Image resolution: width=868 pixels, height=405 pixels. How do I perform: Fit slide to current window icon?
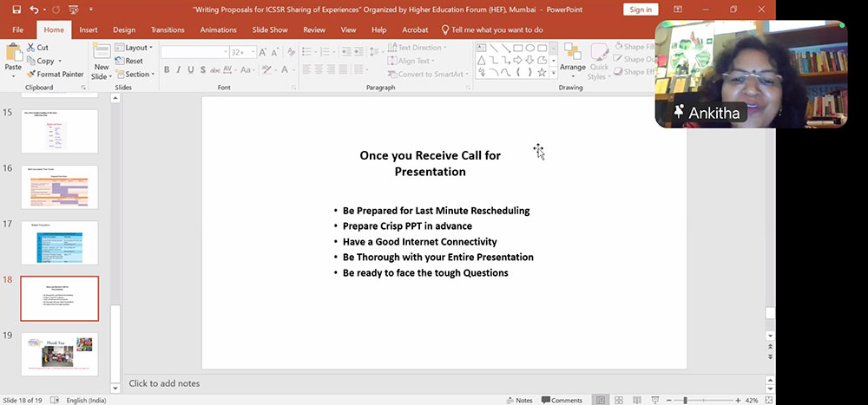tap(767, 400)
